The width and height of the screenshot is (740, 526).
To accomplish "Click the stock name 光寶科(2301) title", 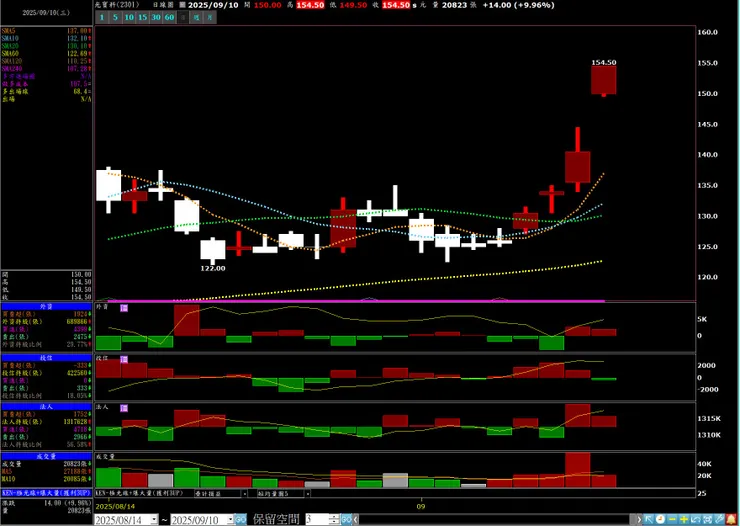I will pos(118,5).
